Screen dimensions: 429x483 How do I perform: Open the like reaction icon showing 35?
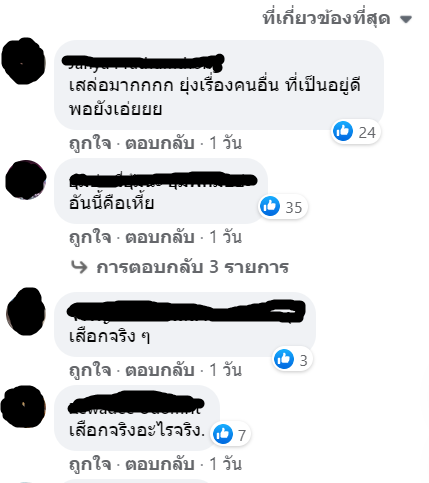[x=270, y=206]
